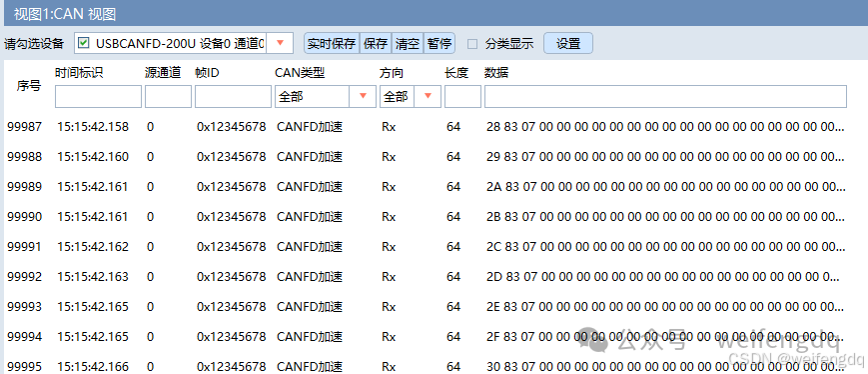868x374 pixels.
Task: Select row with sequence number 99992
Action: point(426,276)
